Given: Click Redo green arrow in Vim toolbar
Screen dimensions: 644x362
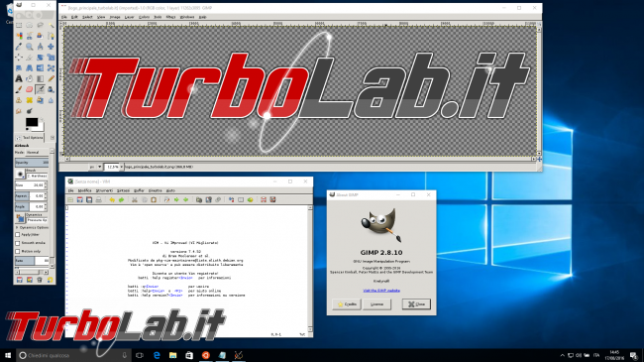Looking at the screenshot, I should coord(121,200).
